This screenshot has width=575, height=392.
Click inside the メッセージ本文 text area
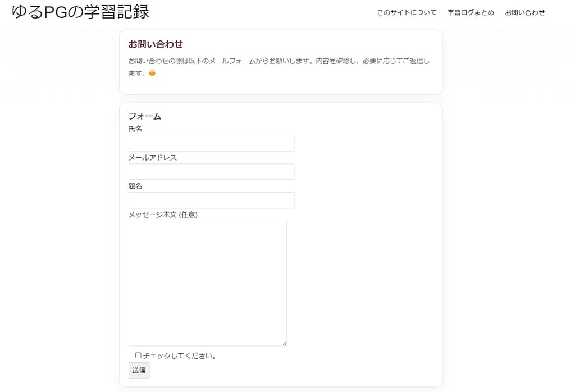[208, 283]
